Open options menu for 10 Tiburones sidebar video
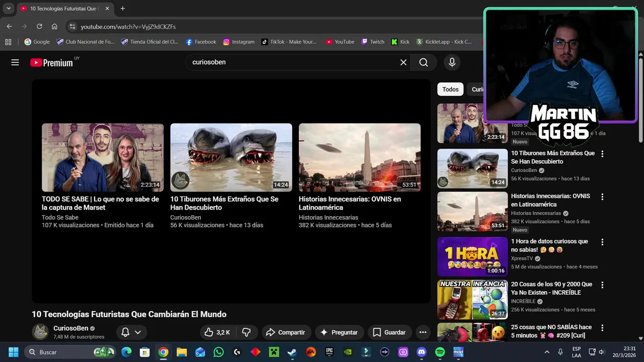 click(602, 154)
